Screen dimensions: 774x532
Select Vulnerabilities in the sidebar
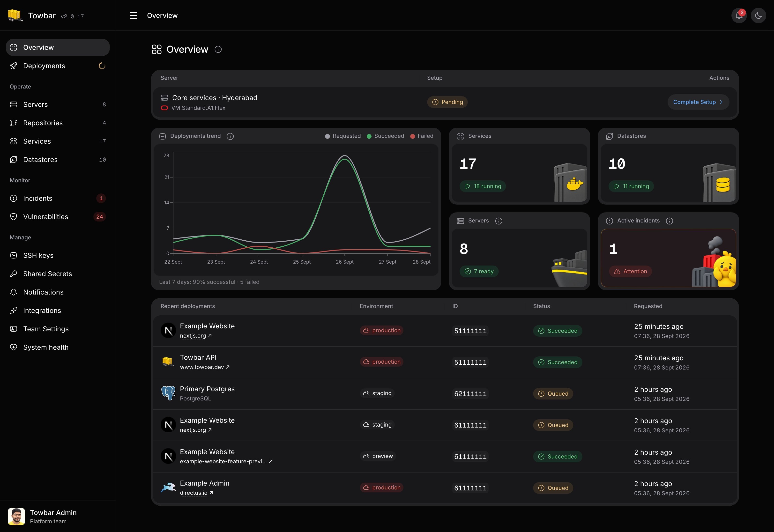(58, 217)
